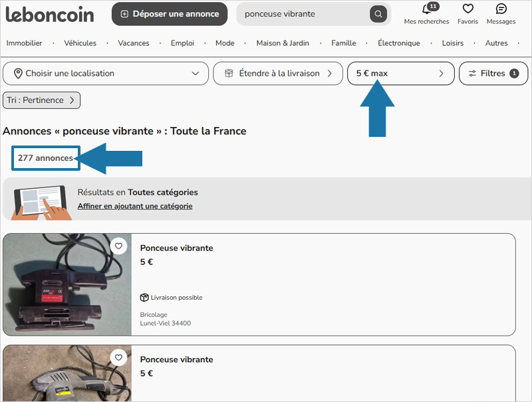Click 5 € price of first listing
Screen dimensions: 532x402
(146, 262)
